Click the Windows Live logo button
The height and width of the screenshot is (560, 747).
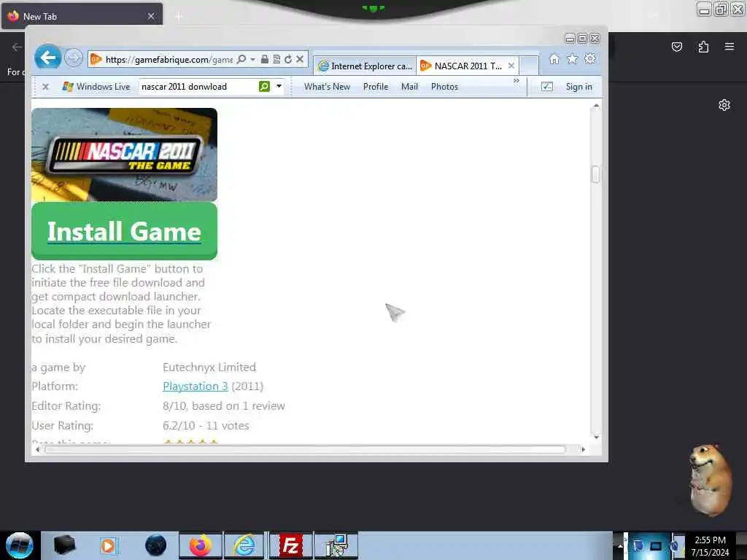(x=96, y=87)
